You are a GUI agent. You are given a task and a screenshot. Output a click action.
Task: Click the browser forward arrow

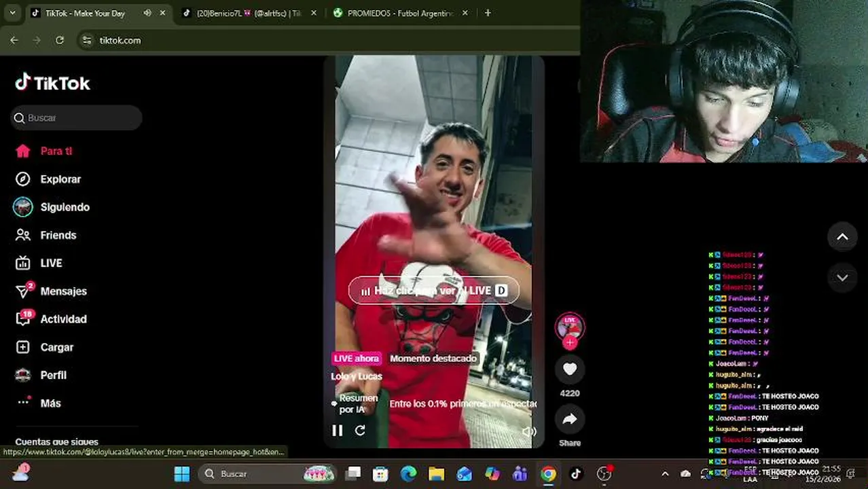37,40
